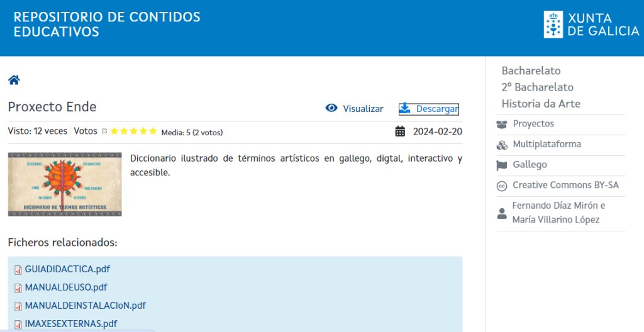Rate the project with the fifth star
Image resolution: width=644 pixels, height=332 pixels.
coord(153,131)
